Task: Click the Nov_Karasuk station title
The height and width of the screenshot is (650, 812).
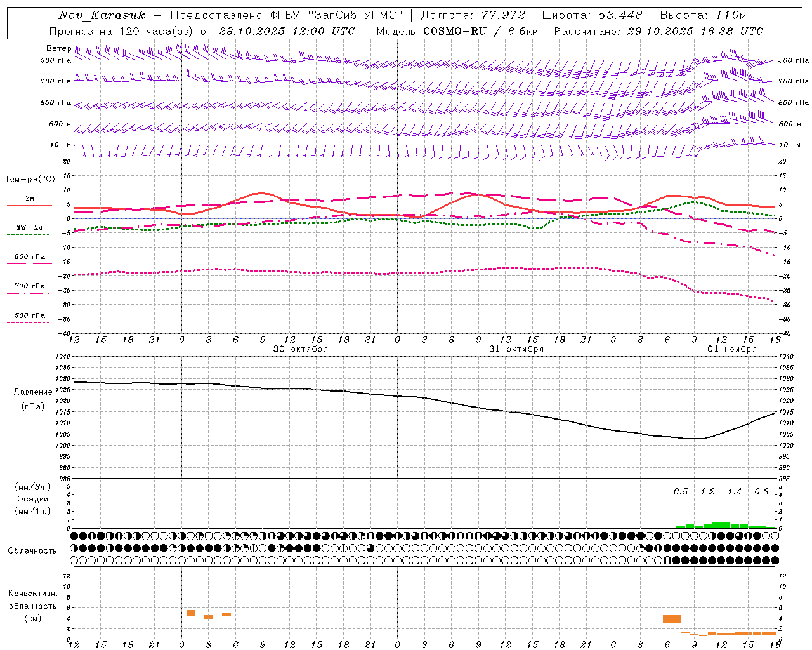Action: (101, 15)
